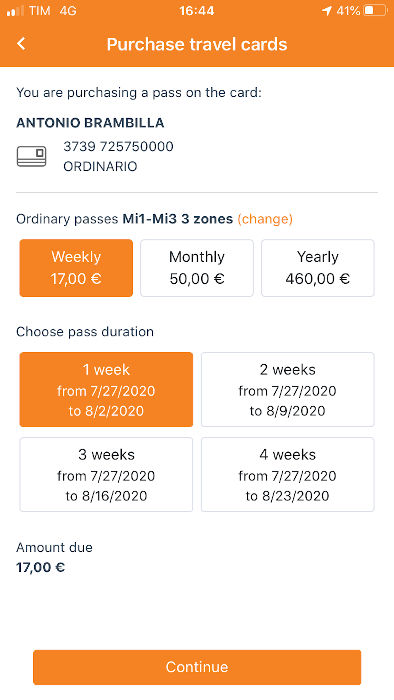Tap the orange Continue button

(197, 667)
